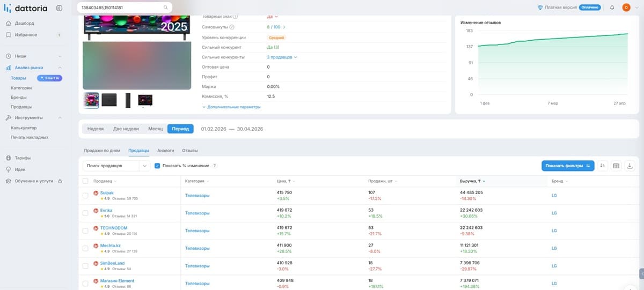Check the SimBeeLand row checkbox

pos(86,266)
